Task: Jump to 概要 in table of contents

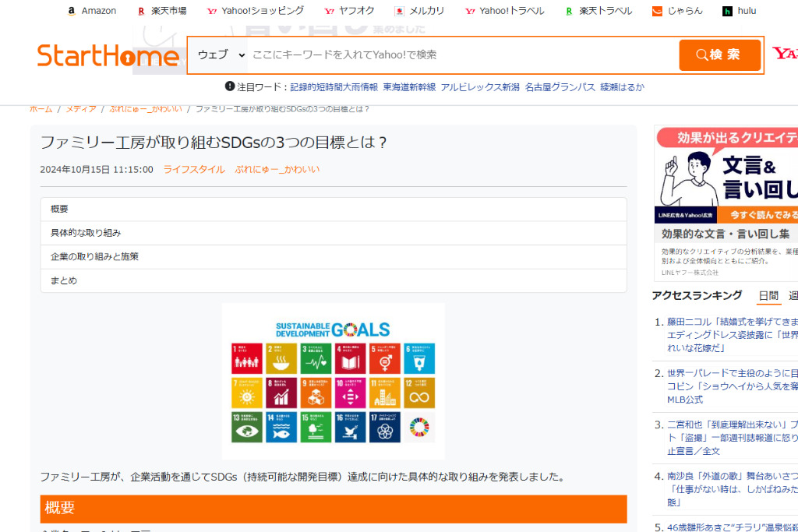Action: [x=334, y=209]
